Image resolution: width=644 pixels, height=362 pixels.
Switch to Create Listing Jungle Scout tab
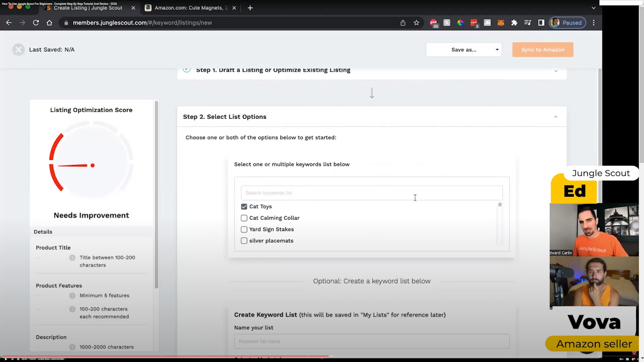click(89, 8)
